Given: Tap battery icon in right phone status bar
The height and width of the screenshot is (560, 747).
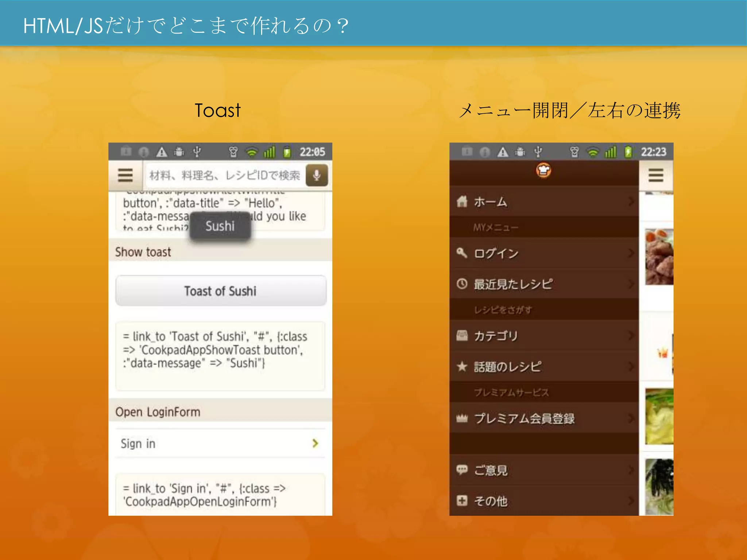Looking at the screenshot, I should 628,152.
